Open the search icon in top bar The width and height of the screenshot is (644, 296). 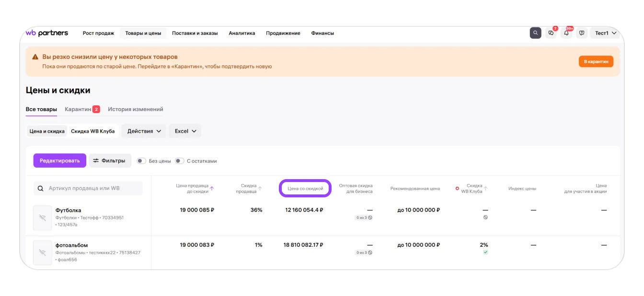click(x=535, y=33)
